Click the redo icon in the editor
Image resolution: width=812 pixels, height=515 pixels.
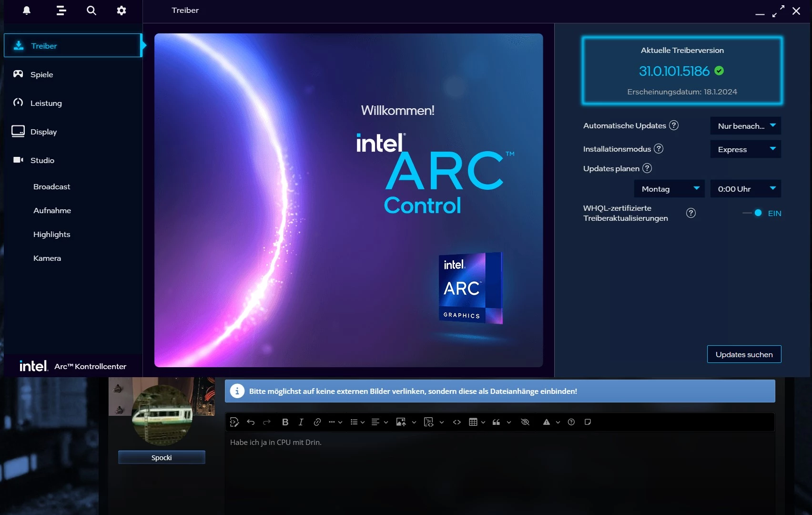(x=267, y=422)
